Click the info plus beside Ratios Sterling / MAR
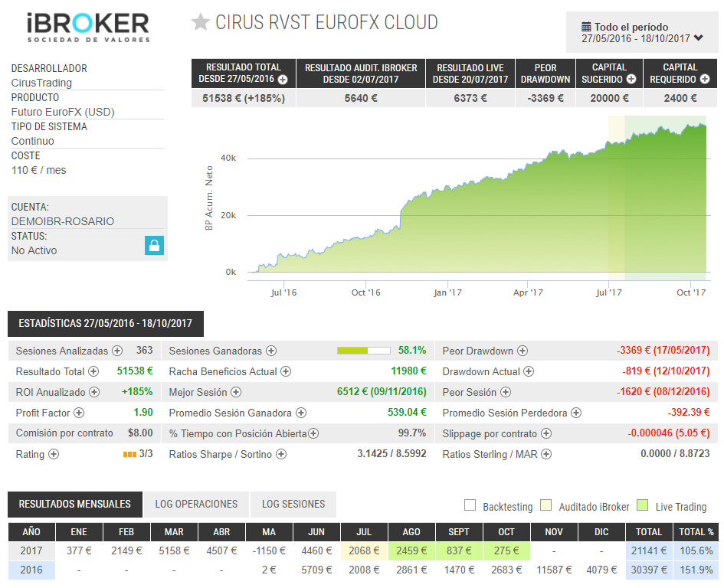The image size is (724, 588). (546, 454)
